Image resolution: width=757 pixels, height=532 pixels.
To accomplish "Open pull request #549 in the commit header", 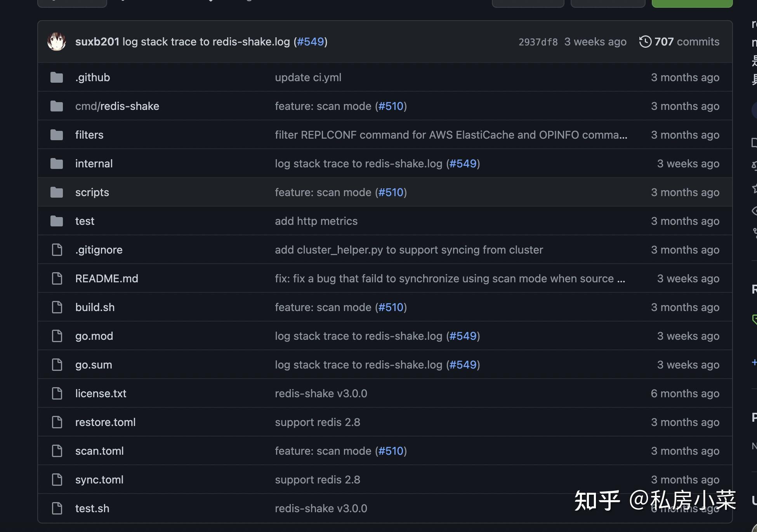I will (310, 42).
